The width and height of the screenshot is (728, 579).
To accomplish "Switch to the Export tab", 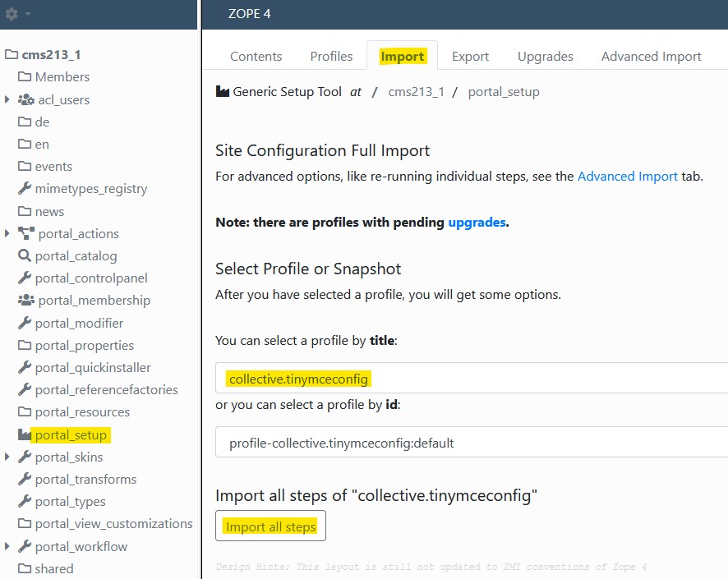I will tap(470, 57).
